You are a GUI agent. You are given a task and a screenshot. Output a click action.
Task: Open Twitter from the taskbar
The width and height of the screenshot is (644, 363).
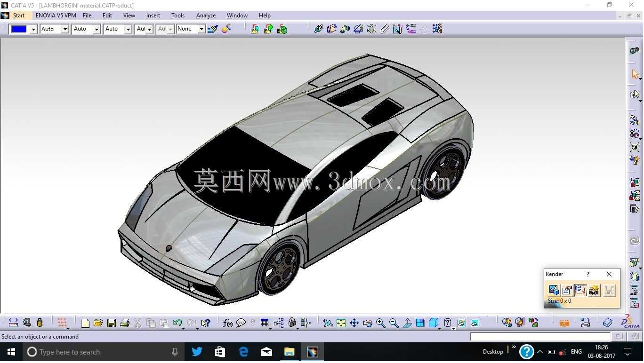(x=197, y=352)
